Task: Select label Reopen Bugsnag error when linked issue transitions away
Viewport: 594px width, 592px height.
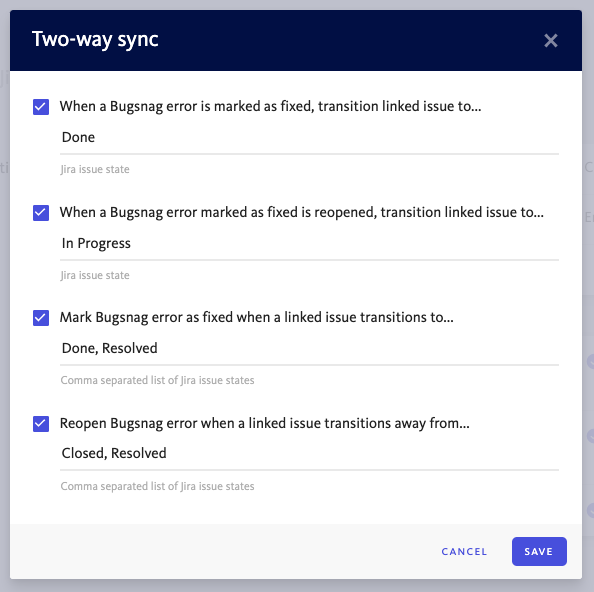Action: tap(264, 423)
